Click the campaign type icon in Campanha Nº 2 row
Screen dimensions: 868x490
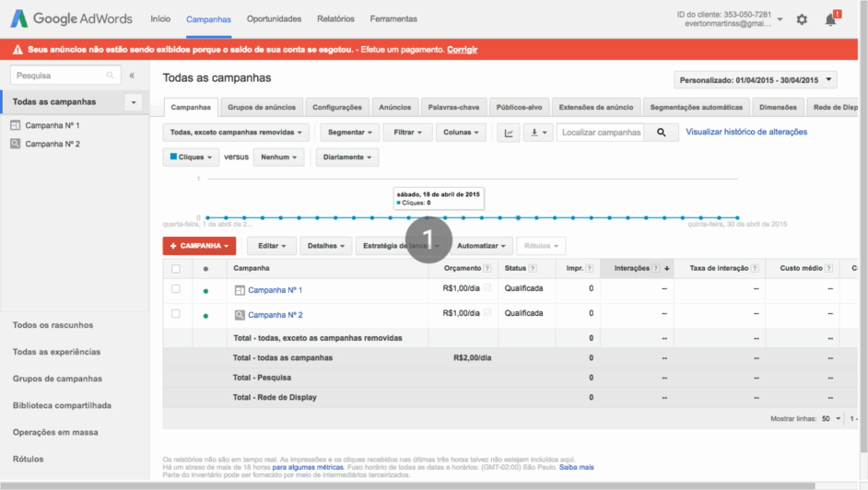240,315
